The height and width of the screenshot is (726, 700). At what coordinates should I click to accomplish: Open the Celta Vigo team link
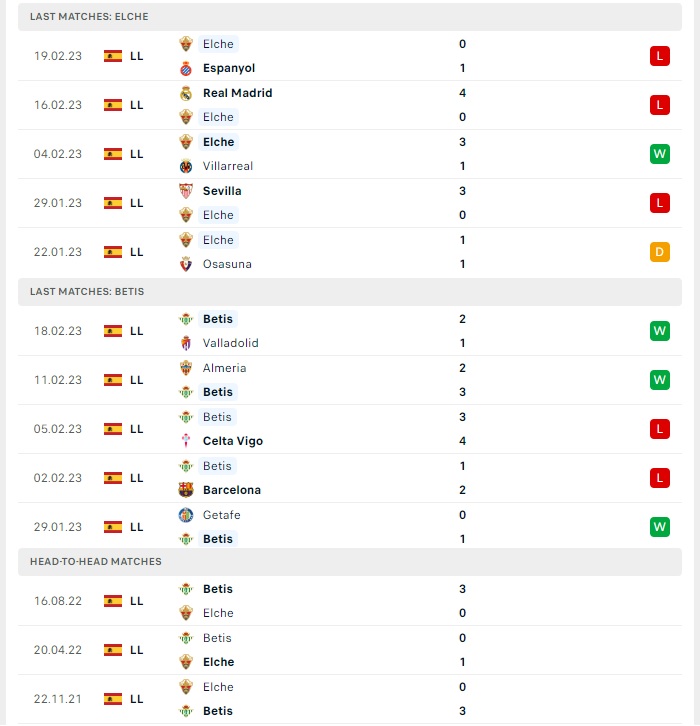[x=233, y=441]
